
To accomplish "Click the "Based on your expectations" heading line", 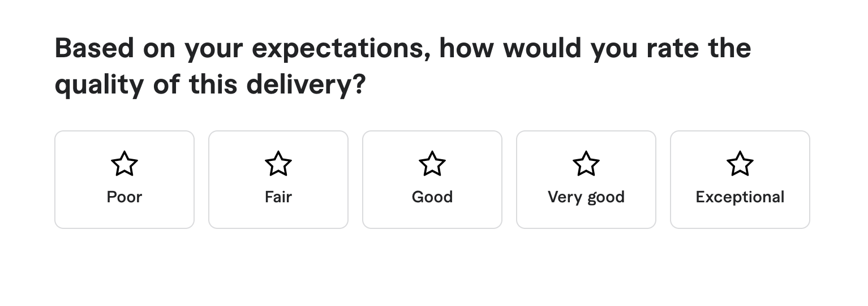I will pyautogui.click(x=402, y=48).
